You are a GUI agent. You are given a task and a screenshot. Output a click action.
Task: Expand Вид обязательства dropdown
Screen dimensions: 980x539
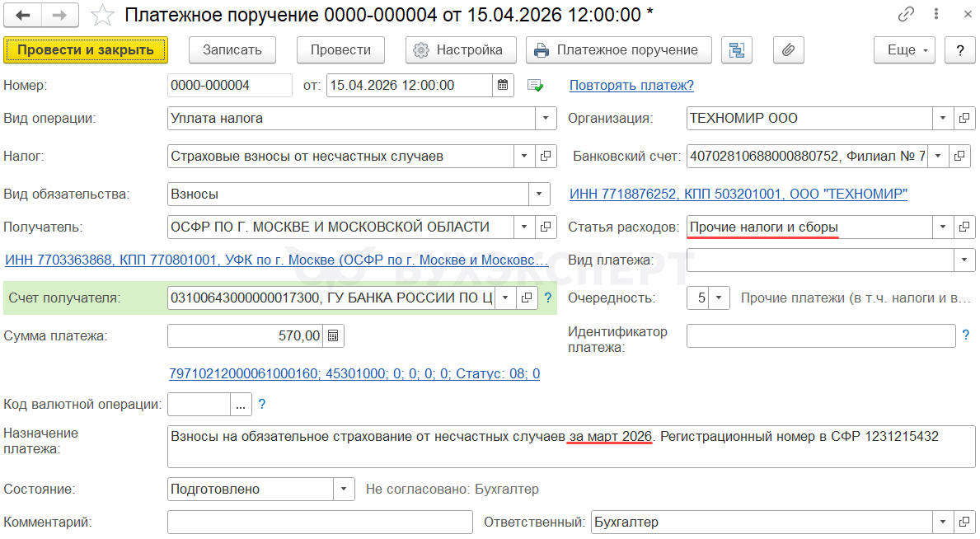point(539,195)
